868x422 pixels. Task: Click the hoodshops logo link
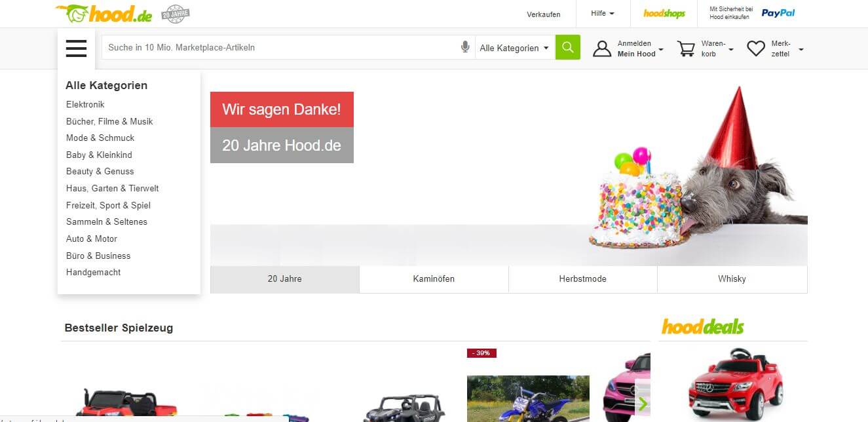(x=664, y=14)
